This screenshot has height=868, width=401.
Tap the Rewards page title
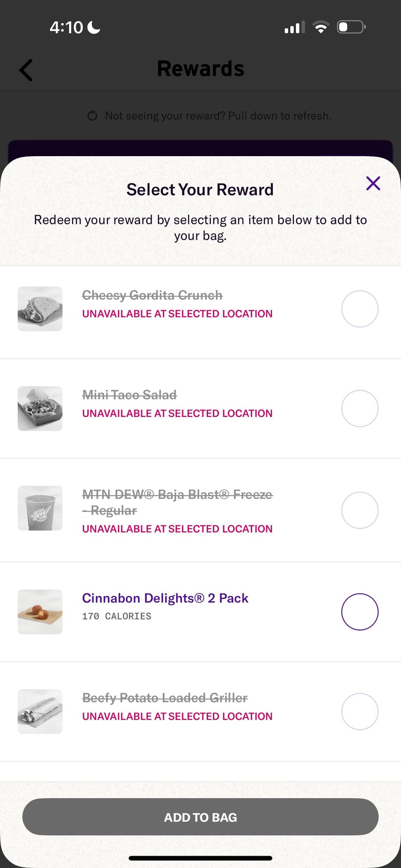pos(200,69)
